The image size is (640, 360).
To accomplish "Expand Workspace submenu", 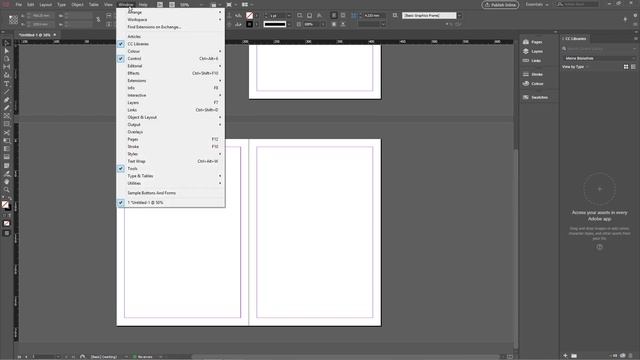I will [170, 20].
